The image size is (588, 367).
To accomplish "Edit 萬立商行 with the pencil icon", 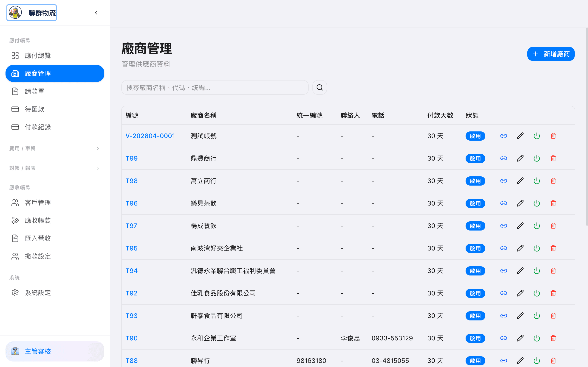I will click(520, 181).
